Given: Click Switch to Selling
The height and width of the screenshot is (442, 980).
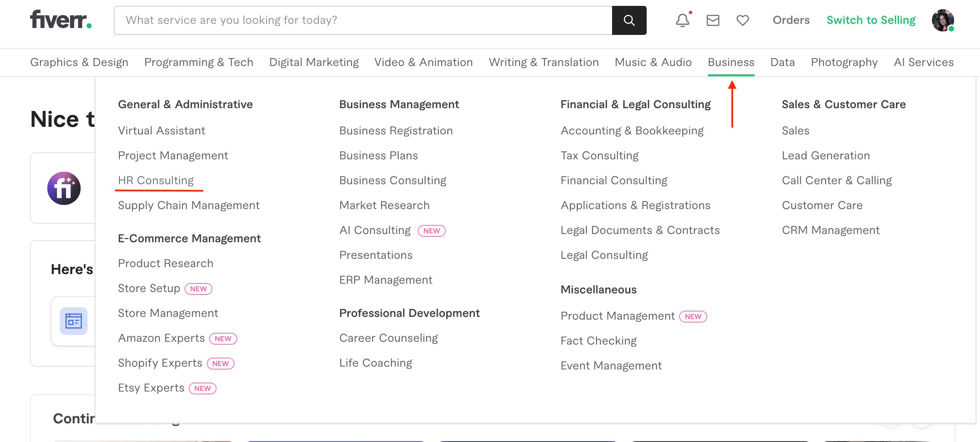Looking at the screenshot, I should [x=871, y=20].
